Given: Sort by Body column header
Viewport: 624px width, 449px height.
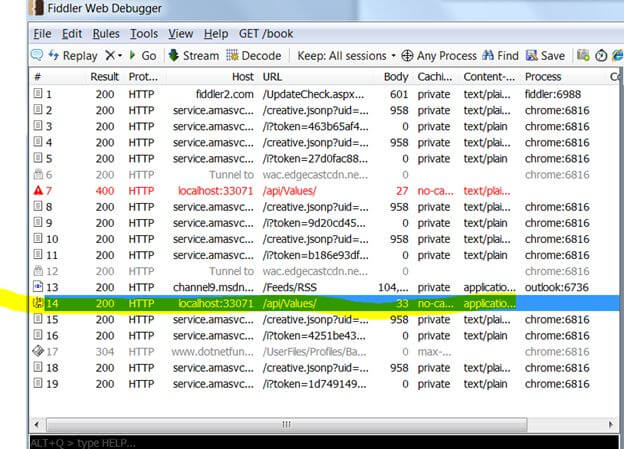Looking at the screenshot, I should (396, 77).
